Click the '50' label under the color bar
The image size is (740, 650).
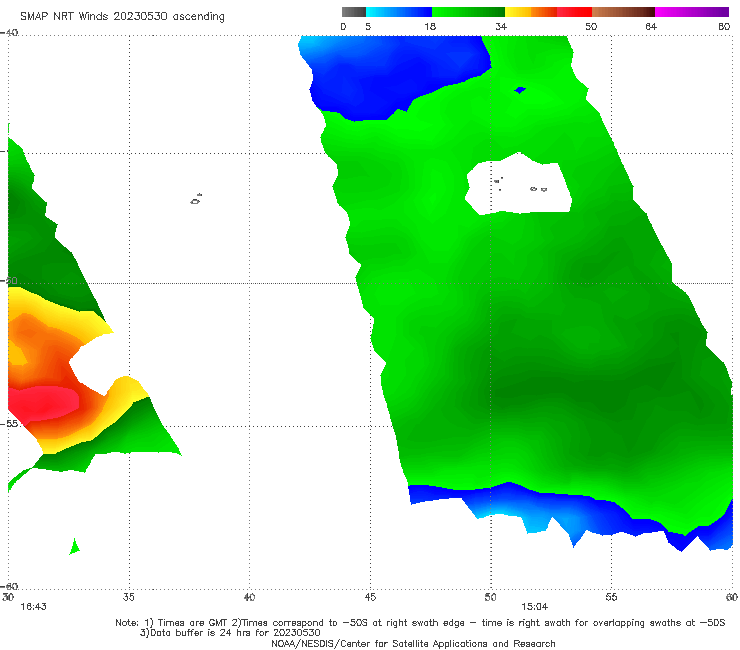pos(591,27)
